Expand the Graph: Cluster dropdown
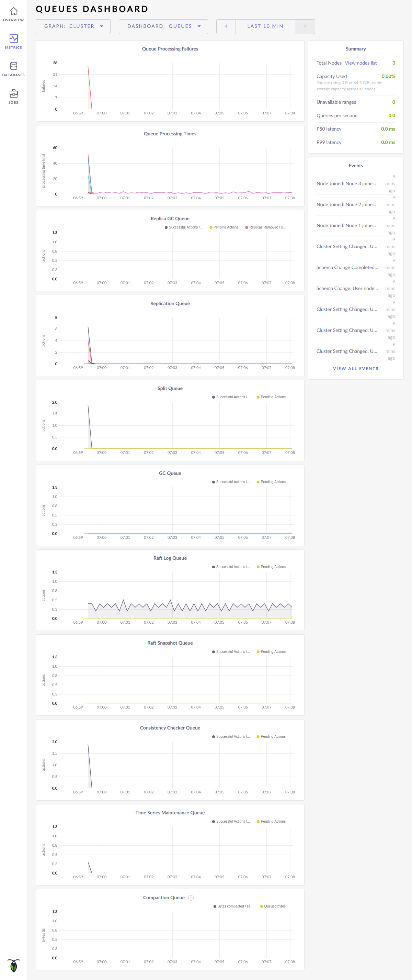The height and width of the screenshot is (980, 412). (73, 26)
